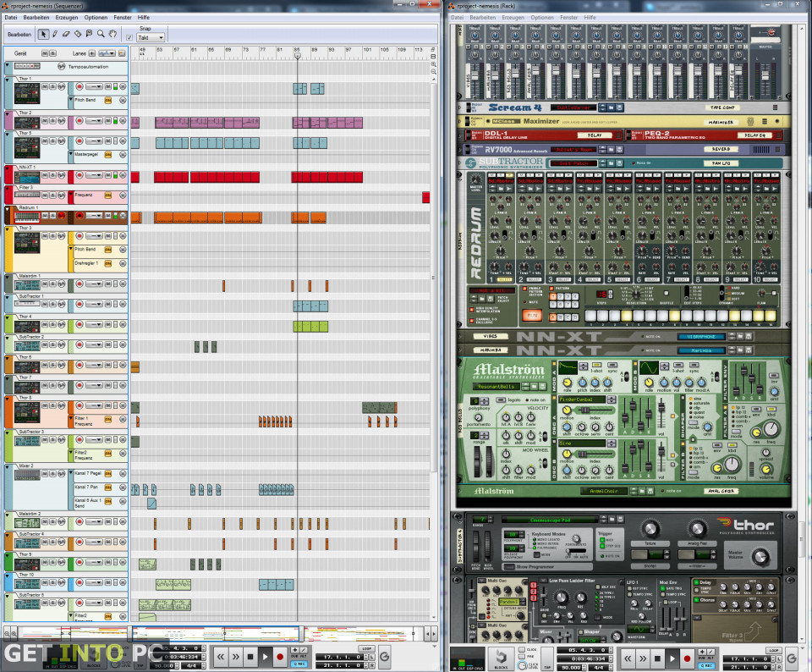Mute the Thor 1 track
The image size is (812, 672).
coord(45,86)
